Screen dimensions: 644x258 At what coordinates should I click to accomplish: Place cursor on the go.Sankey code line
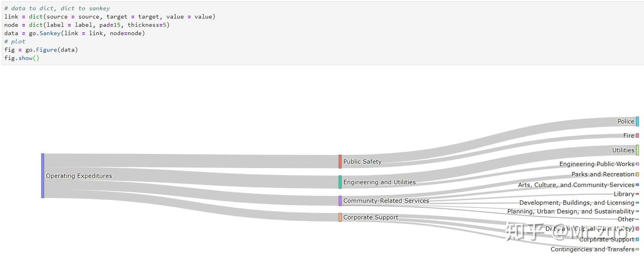click(x=75, y=33)
